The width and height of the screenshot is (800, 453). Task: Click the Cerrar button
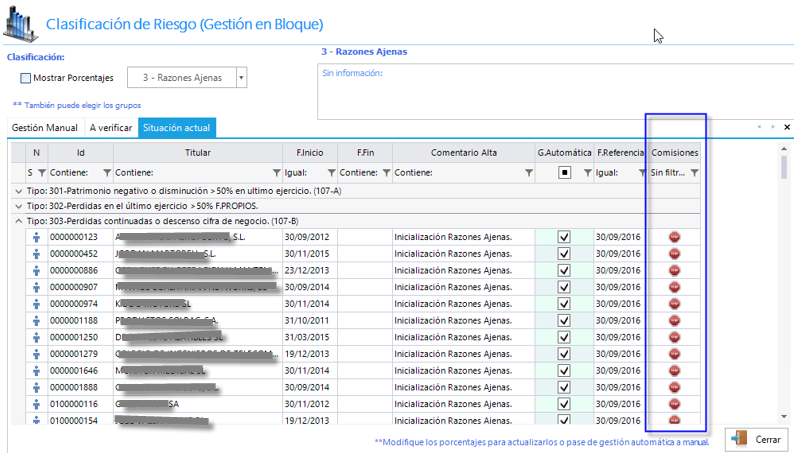click(x=757, y=439)
